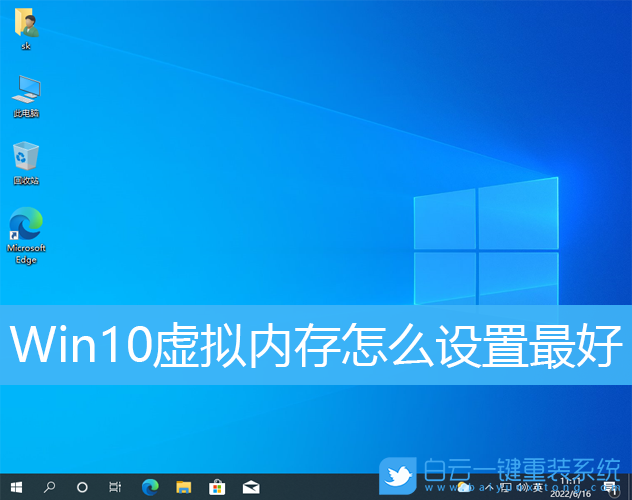Open volume speaker tray icon

click(x=522, y=488)
